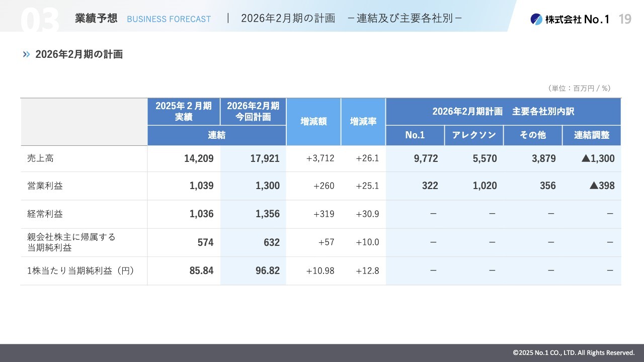Select the アレクソン sub-column header
The width and height of the screenshot is (644, 362).
click(474, 135)
